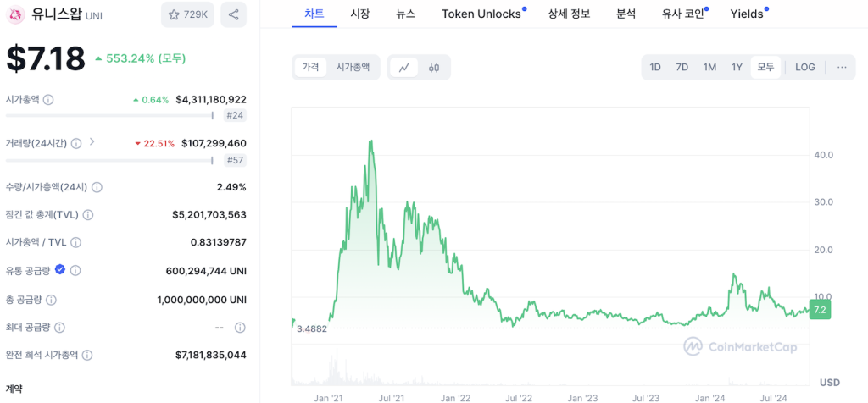The width and height of the screenshot is (868, 403).
Task: Open the 상세 정보 tab
Action: click(569, 14)
